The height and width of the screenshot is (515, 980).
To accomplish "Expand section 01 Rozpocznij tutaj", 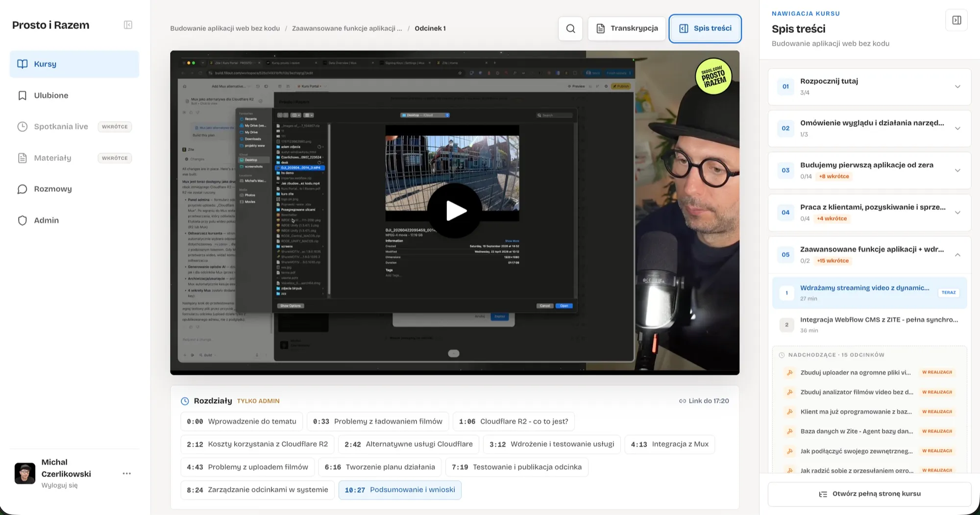I will [x=869, y=87].
